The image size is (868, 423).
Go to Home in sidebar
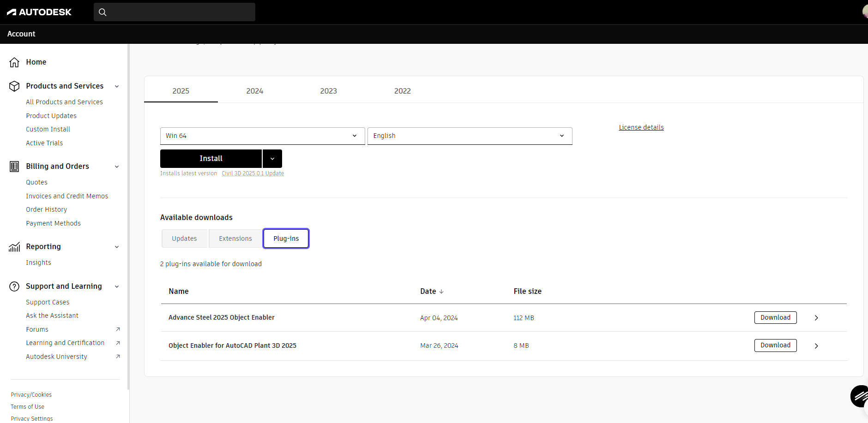pyautogui.click(x=36, y=62)
